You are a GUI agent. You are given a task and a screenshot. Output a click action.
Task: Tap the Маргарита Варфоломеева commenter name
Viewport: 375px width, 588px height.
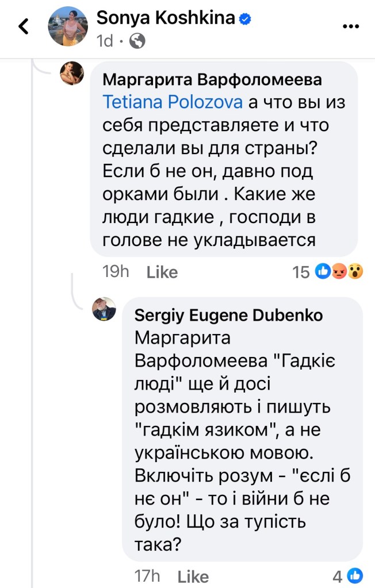[x=212, y=79]
